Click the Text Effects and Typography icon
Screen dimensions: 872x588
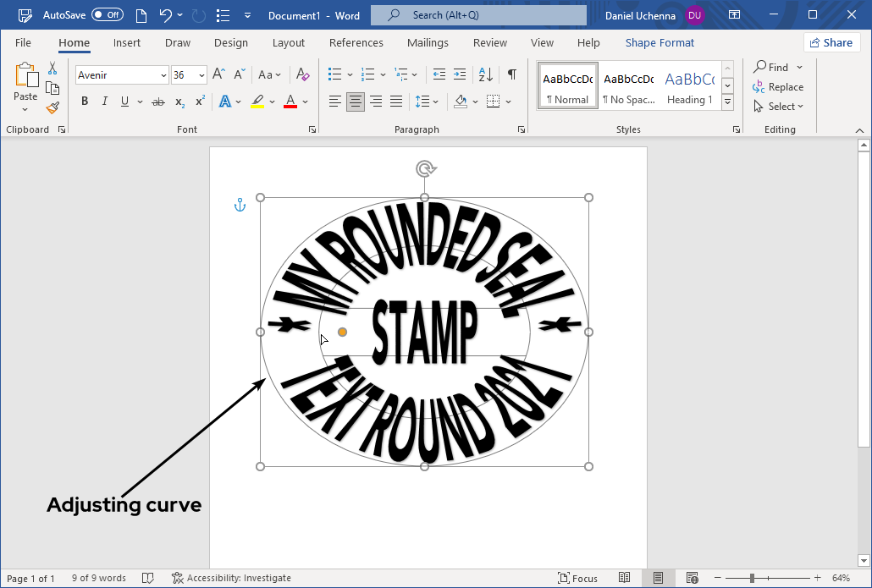click(x=227, y=101)
